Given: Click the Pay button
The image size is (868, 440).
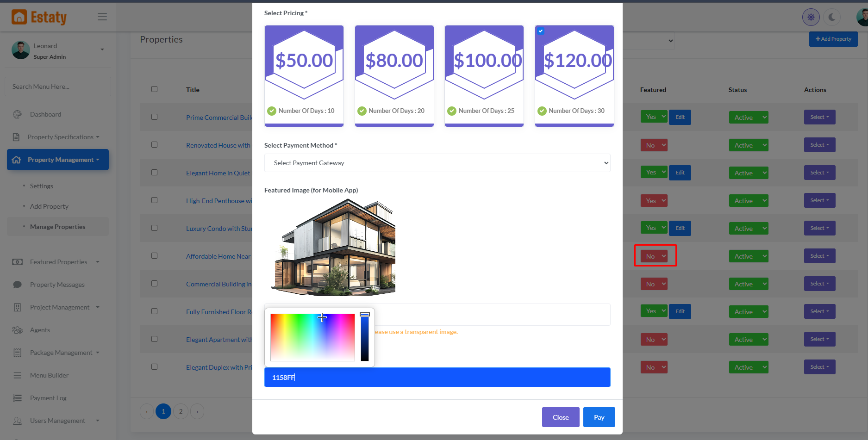Looking at the screenshot, I should [599, 417].
